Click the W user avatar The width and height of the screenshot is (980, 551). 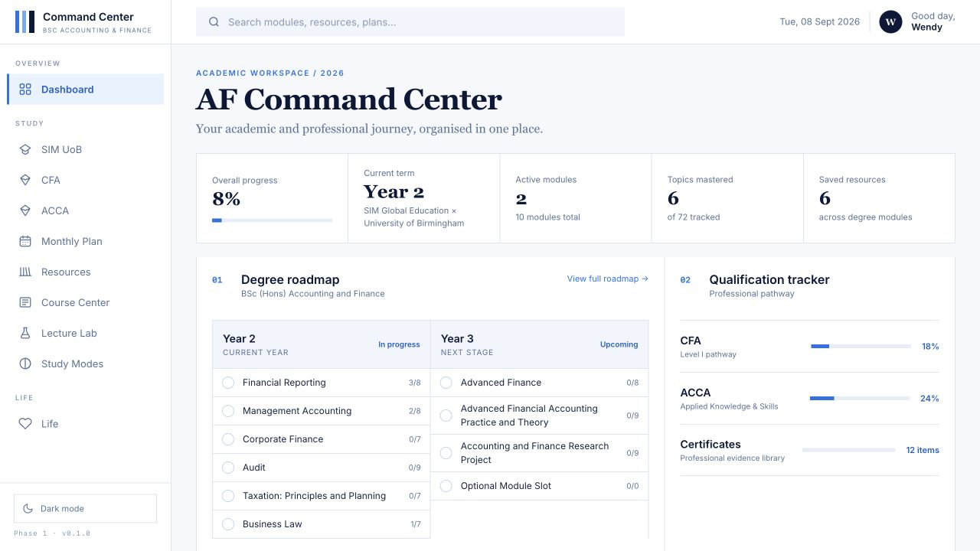890,22
